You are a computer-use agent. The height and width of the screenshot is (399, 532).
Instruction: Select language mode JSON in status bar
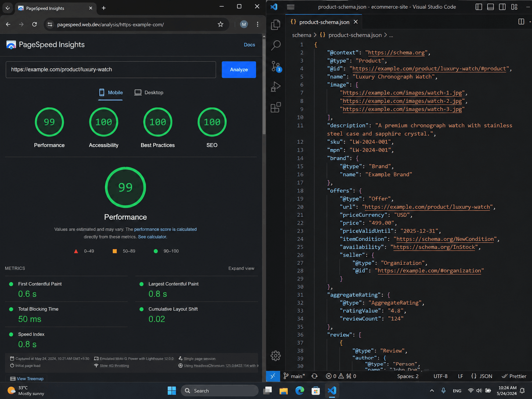482,376
